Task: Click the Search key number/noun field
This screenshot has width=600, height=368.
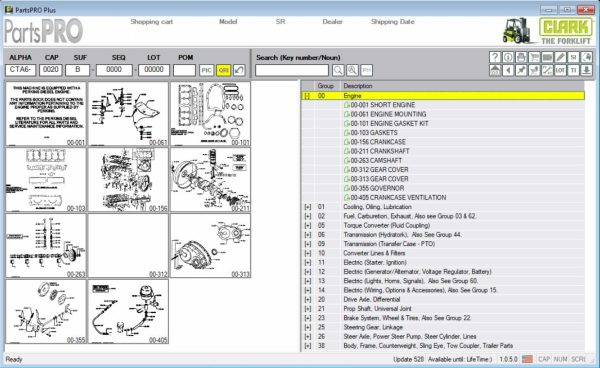Action: [292, 70]
